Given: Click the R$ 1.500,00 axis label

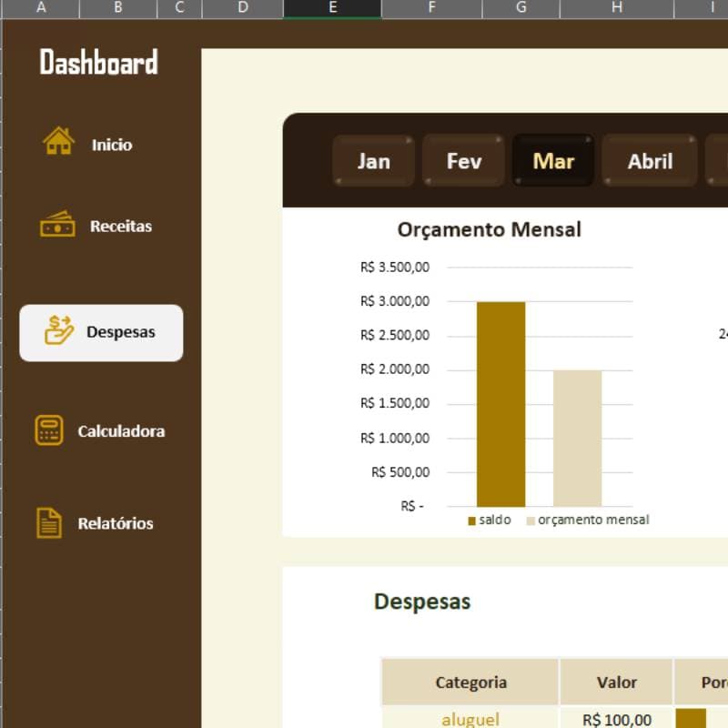Looking at the screenshot, I should (x=395, y=403).
